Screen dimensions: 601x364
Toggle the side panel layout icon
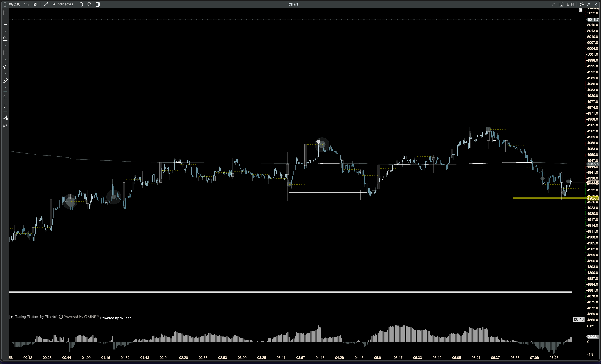98,4
